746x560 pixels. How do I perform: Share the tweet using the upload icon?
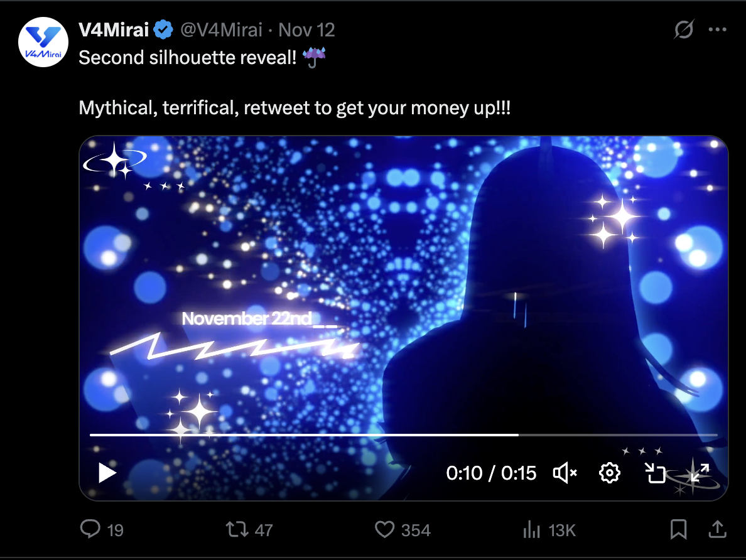point(718,529)
